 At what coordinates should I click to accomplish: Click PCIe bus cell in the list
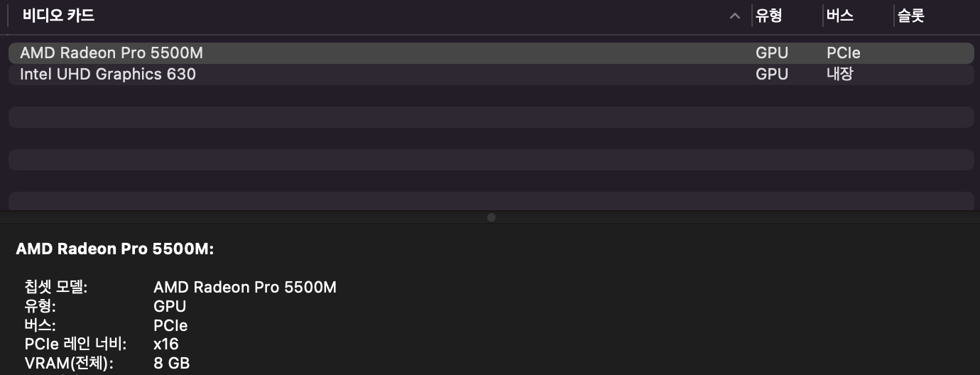pyautogui.click(x=844, y=53)
